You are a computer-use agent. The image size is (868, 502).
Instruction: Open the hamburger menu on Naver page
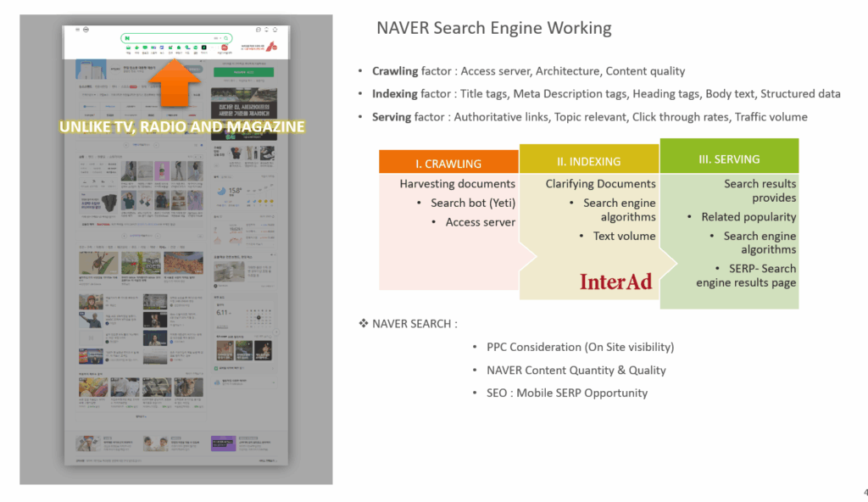[x=77, y=30]
